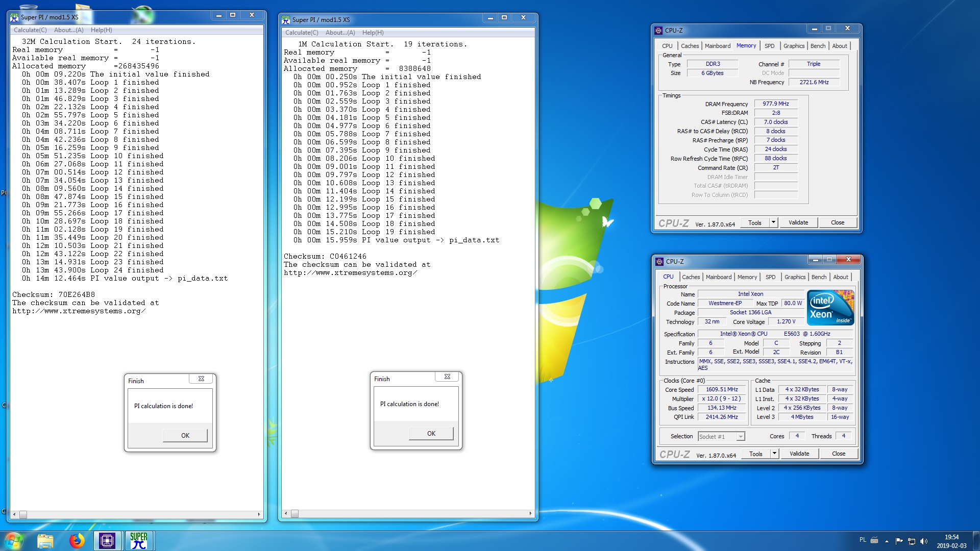Expand Tools dropdown arrow in upper CPU-Z
The width and height of the screenshot is (980, 551).
[773, 223]
